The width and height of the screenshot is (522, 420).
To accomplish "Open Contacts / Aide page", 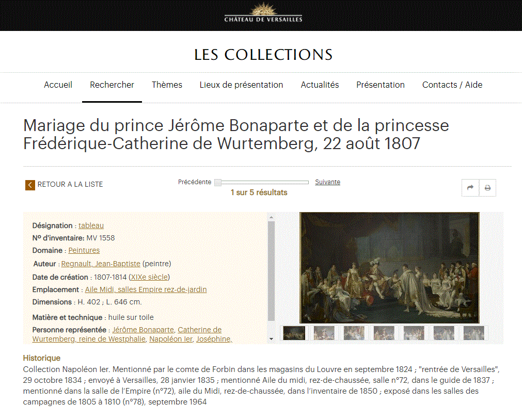I will (x=452, y=85).
